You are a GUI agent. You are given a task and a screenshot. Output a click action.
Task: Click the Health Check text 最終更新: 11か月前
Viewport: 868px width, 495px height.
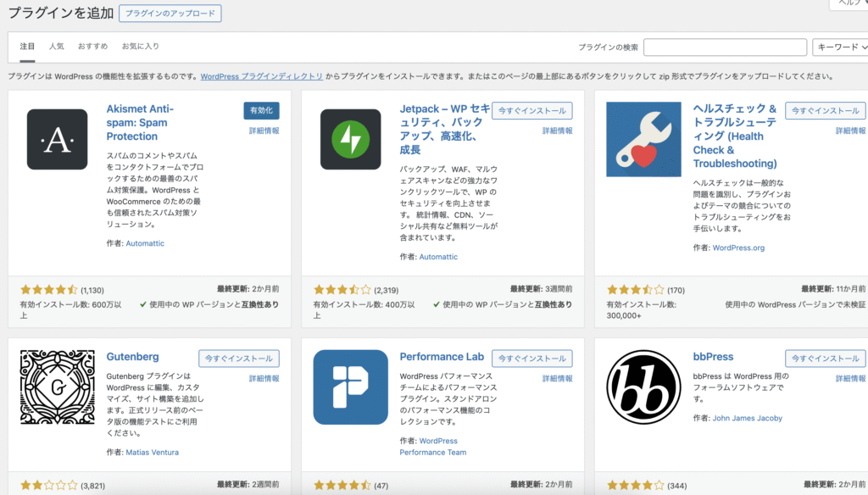(833, 289)
